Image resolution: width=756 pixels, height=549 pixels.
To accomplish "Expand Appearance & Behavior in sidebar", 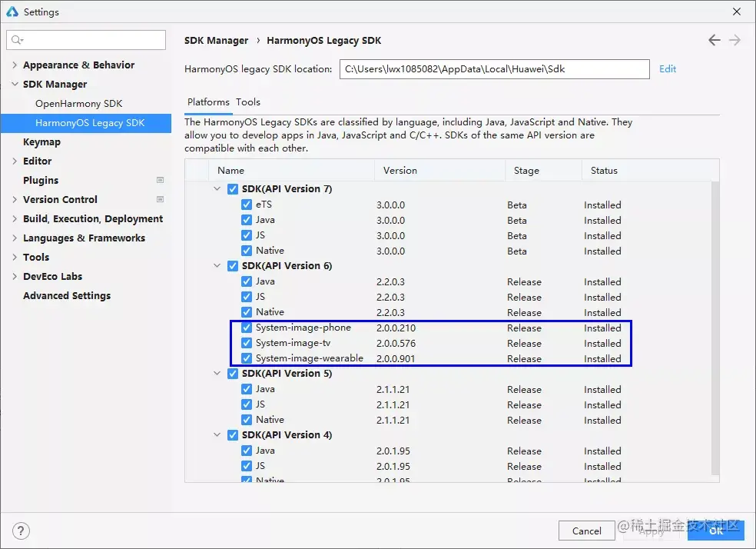I will (15, 65).
